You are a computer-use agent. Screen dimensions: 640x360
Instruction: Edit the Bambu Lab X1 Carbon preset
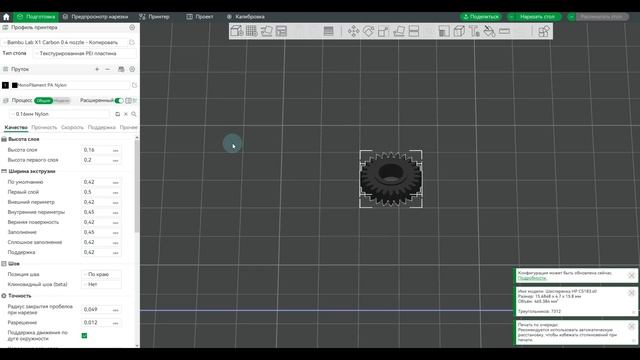click(132, 42)
